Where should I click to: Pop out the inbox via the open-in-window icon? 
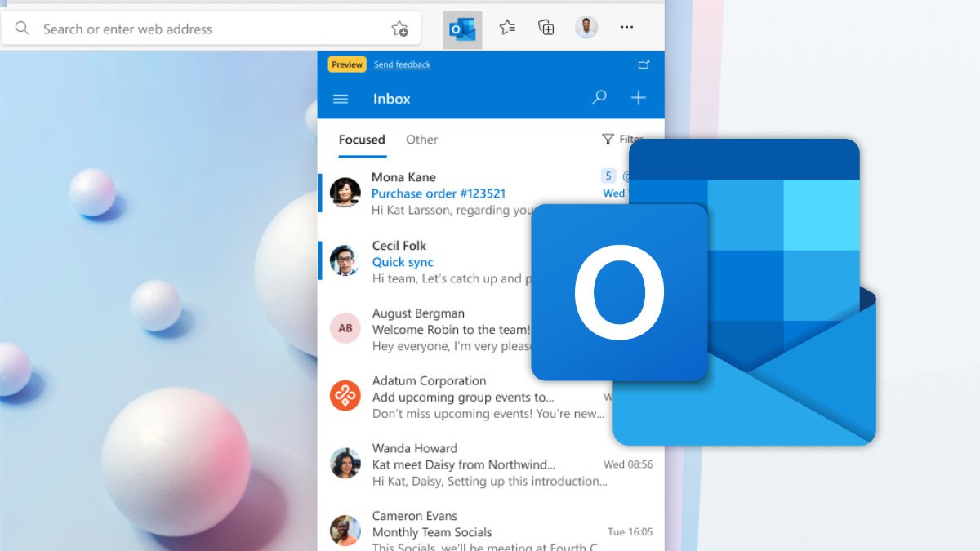point(644,64)
